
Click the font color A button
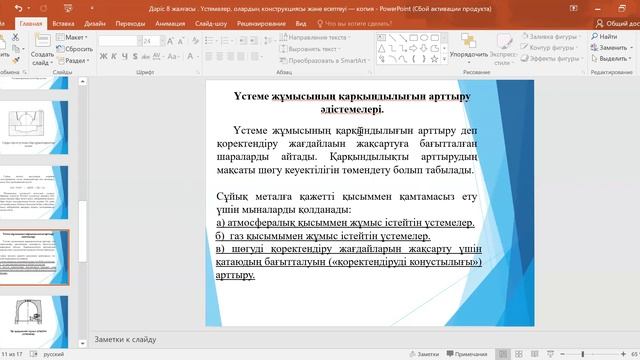click(x=190, y=56)
